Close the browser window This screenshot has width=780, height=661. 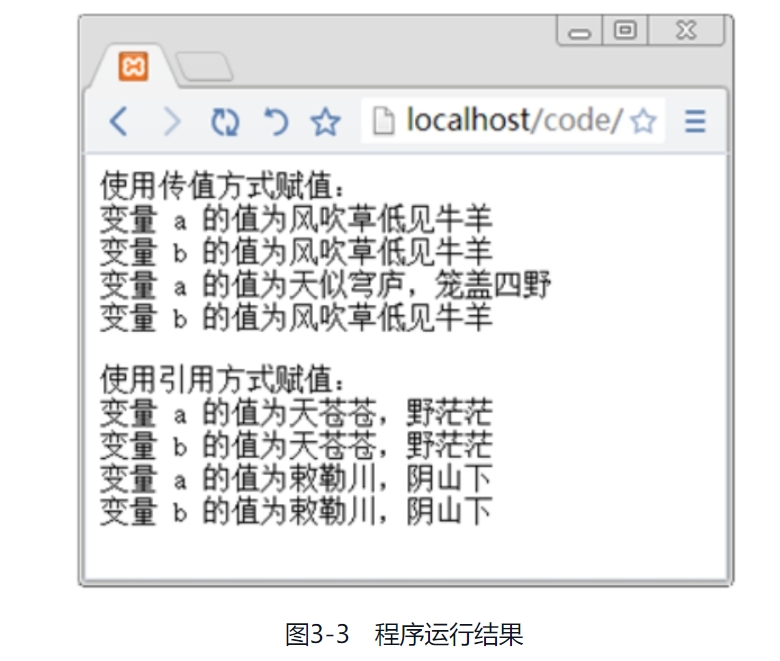click(x=685, y=31)
